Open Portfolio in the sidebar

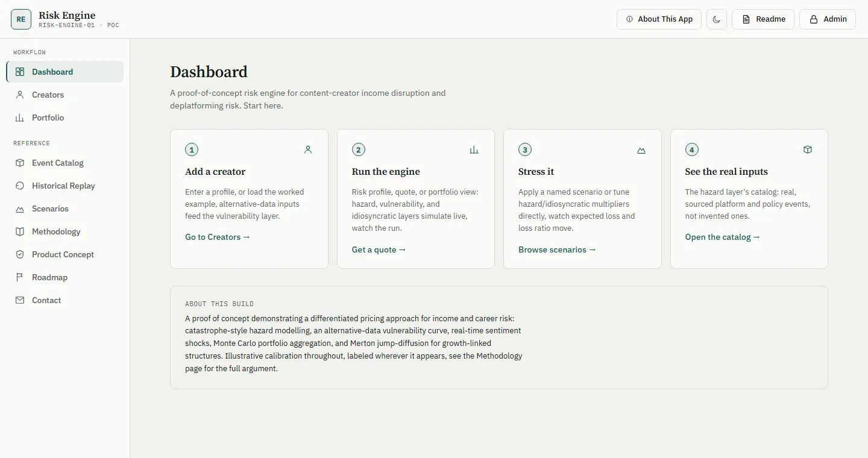[65, 118]
